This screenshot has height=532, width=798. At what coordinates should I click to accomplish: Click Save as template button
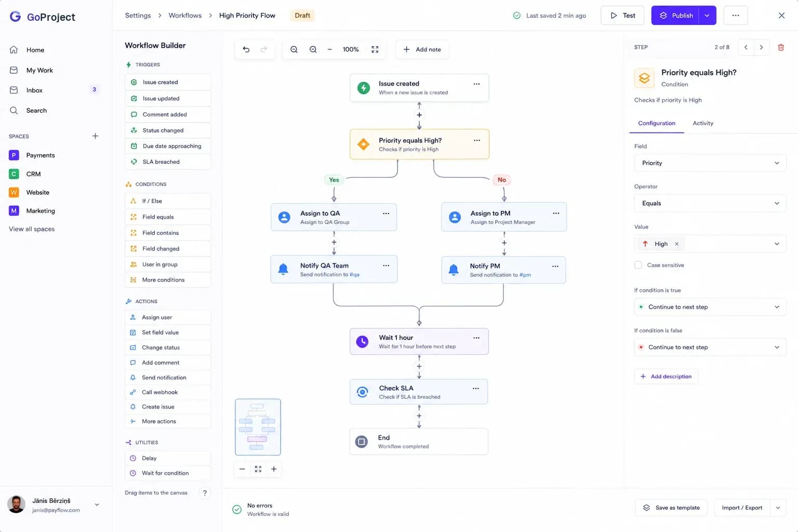point(671,508)
